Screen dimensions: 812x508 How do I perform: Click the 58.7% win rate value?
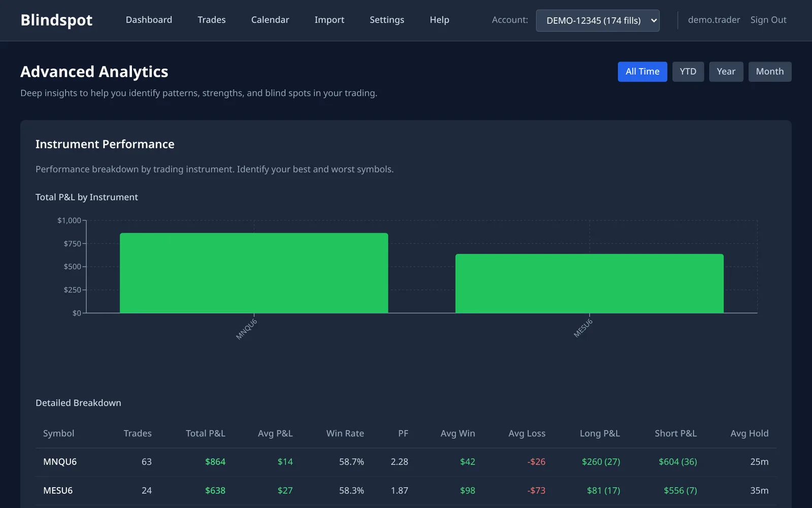(352, 462)
